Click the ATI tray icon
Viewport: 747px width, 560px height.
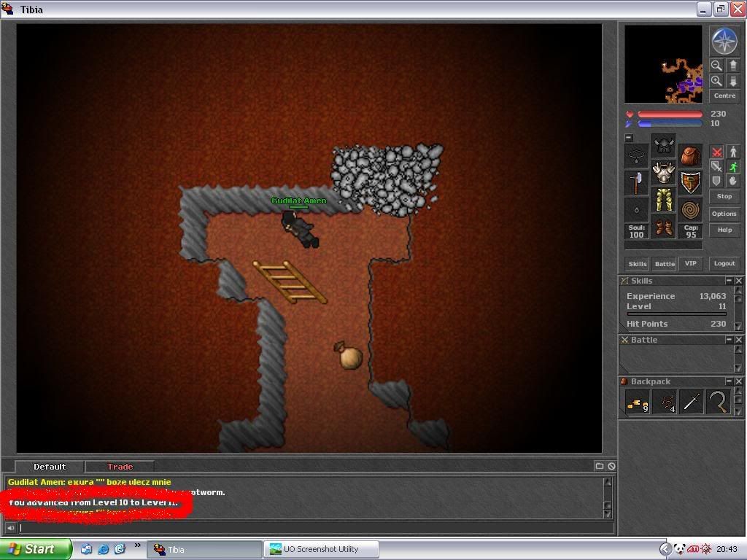(692, 549)
